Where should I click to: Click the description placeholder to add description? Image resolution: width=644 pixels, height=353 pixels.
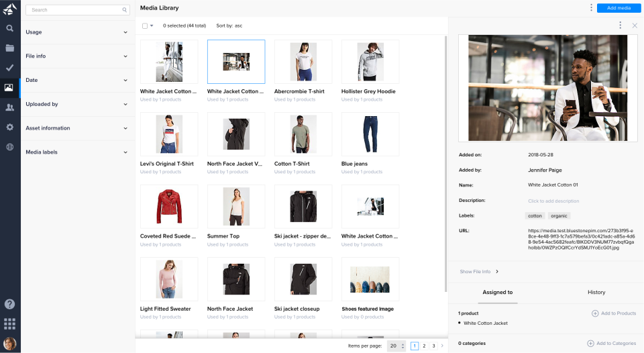pos(553,201)
